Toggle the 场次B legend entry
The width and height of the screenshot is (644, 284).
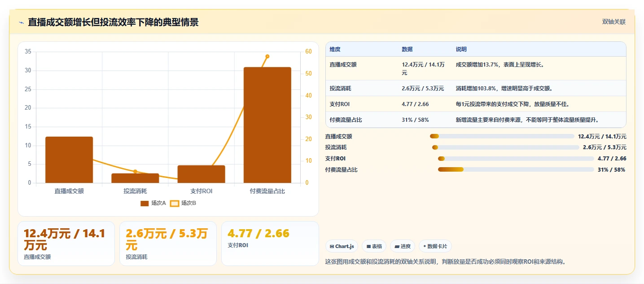(x=184, y=203)
